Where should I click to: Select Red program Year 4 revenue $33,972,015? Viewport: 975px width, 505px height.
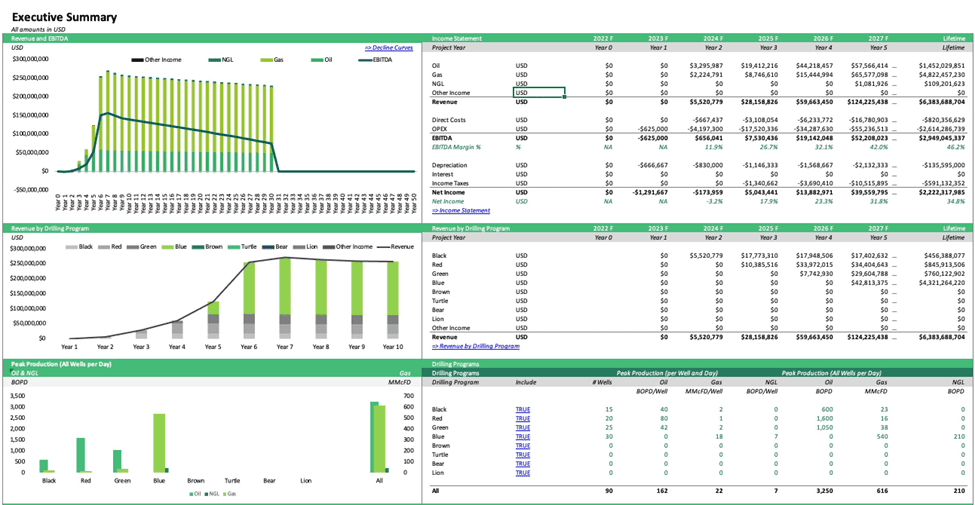[x=813, y=265]
